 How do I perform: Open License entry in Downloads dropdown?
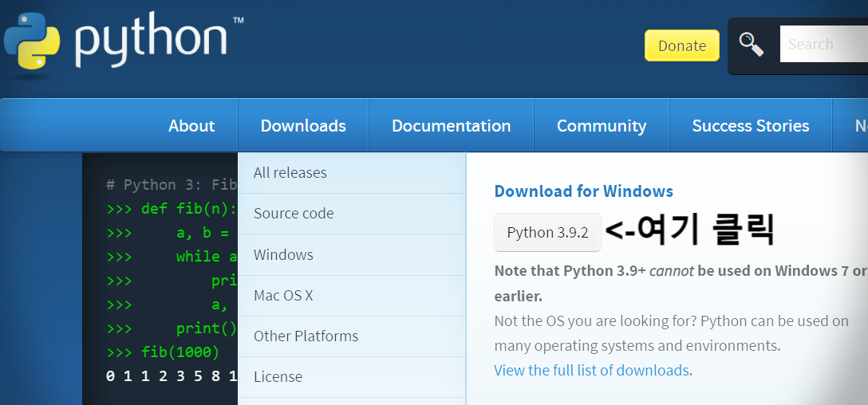click(352, 377)
